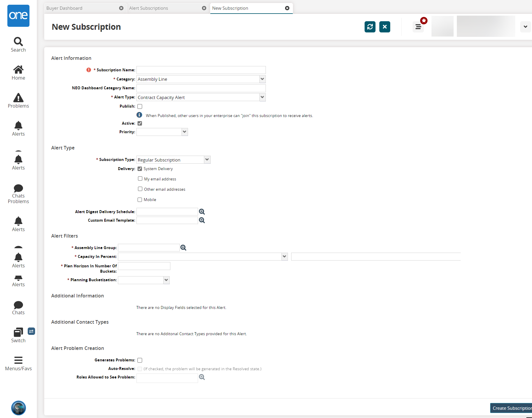Expand the header user dropdown chevron

click(x=526, y=27)
